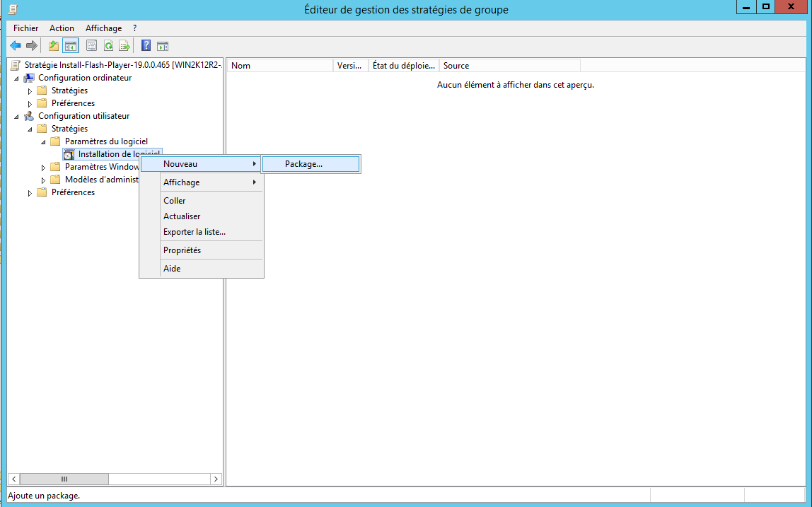The height and width of the screenshot is (507, 812).
Task: Collapse the Configuration ordinateur node
Action: click(16, 78)
